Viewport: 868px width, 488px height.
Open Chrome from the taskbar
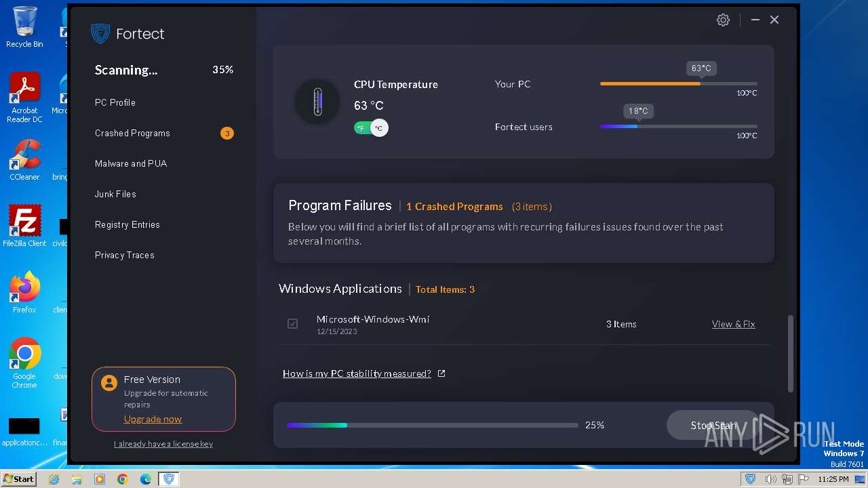(x=123, y=479)
